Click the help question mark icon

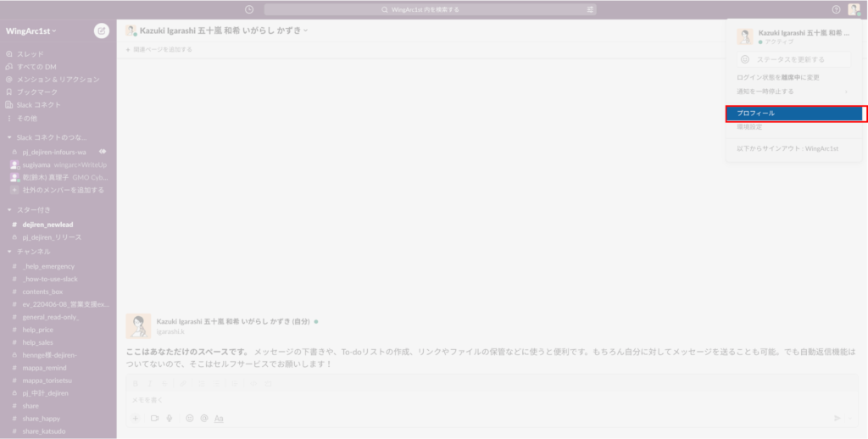point(836,9)
